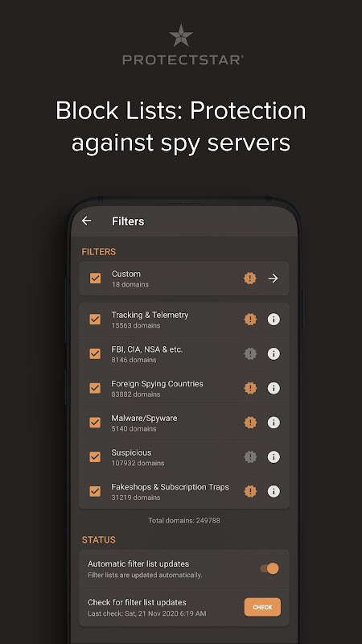
Task: Show info for Tracking & Telemetry filter
Action: click(274, 319)
